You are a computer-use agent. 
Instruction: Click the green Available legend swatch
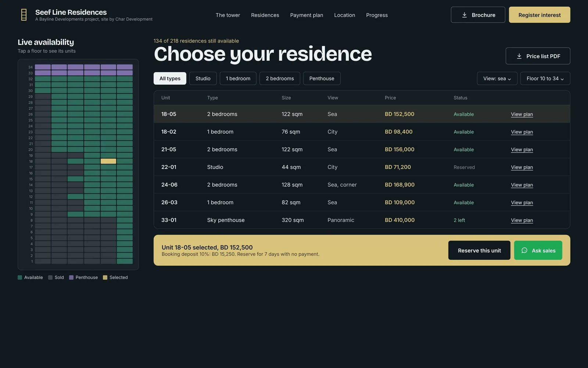tap(20, 277)
